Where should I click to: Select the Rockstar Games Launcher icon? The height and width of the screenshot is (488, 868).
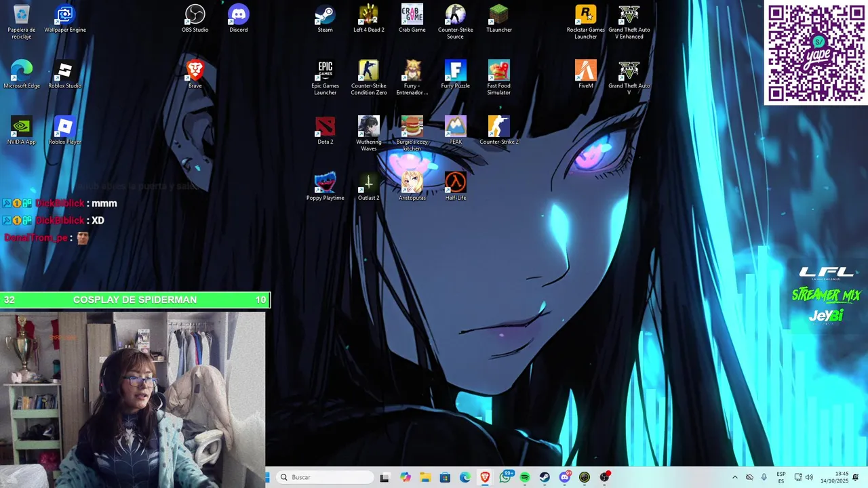point(586,21)
